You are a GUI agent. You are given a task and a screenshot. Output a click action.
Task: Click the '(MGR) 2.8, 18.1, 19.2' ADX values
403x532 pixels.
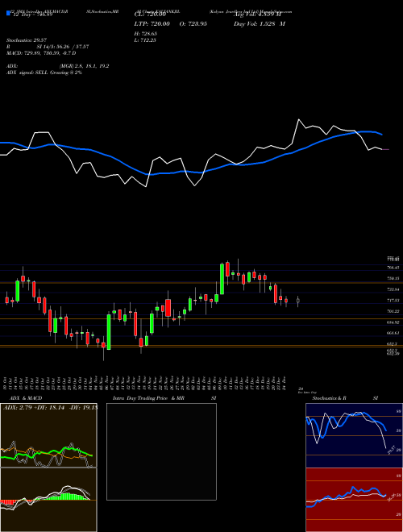[x=84, y=66]
